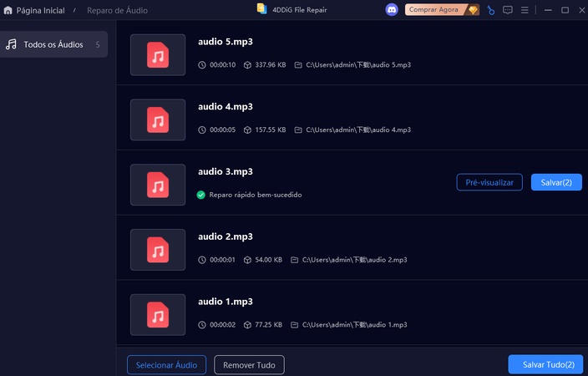This screenshot has width=588, height=376.
Task: Open the key registration icon
Action: coord(490,10)
